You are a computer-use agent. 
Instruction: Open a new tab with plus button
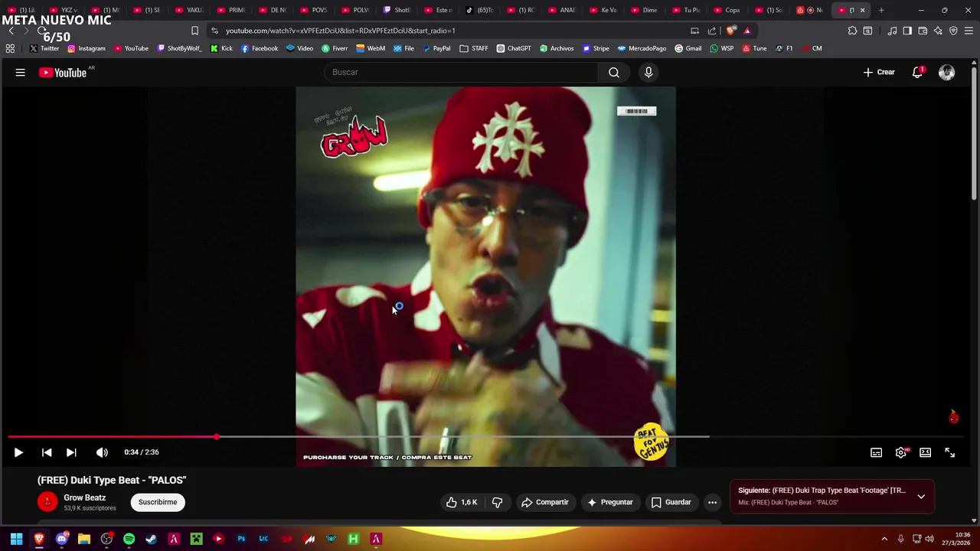pos(881,10)
